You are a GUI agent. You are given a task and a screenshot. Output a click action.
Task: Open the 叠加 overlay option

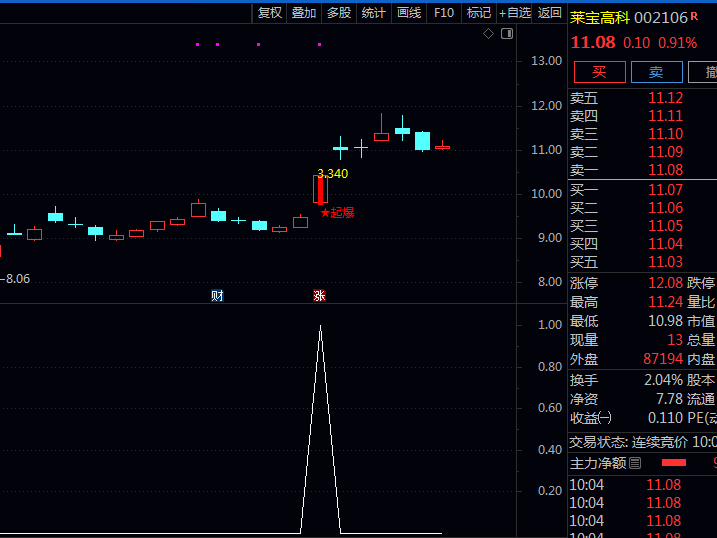coord(304,13)
